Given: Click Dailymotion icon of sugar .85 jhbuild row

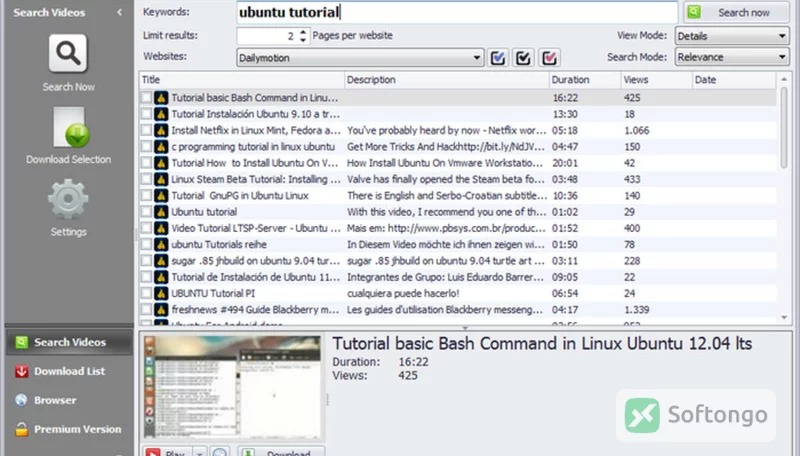Looking at the screenshot, I should [x=161, y=261].
